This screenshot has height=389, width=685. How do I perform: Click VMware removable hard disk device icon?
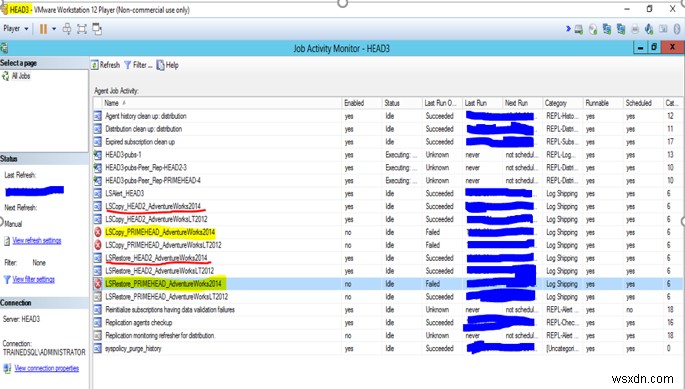pyautogui.click(x=578, y=29)
